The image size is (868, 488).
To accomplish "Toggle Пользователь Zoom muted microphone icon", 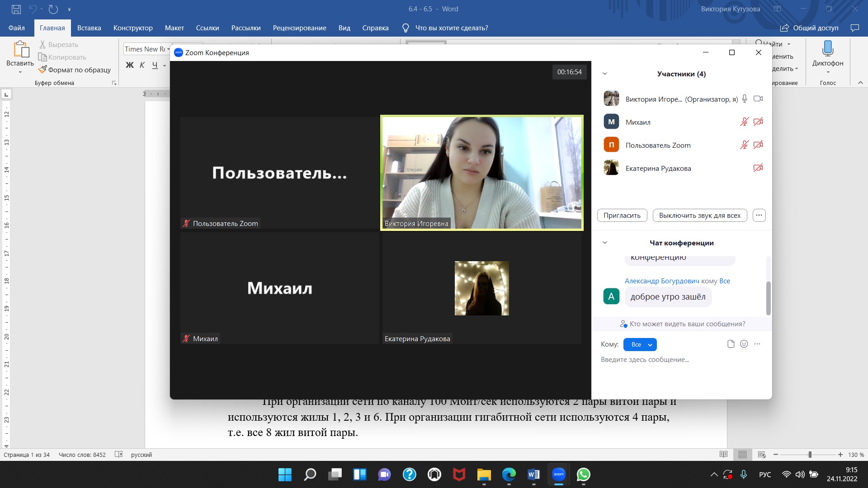I will [x=744, y=145].
